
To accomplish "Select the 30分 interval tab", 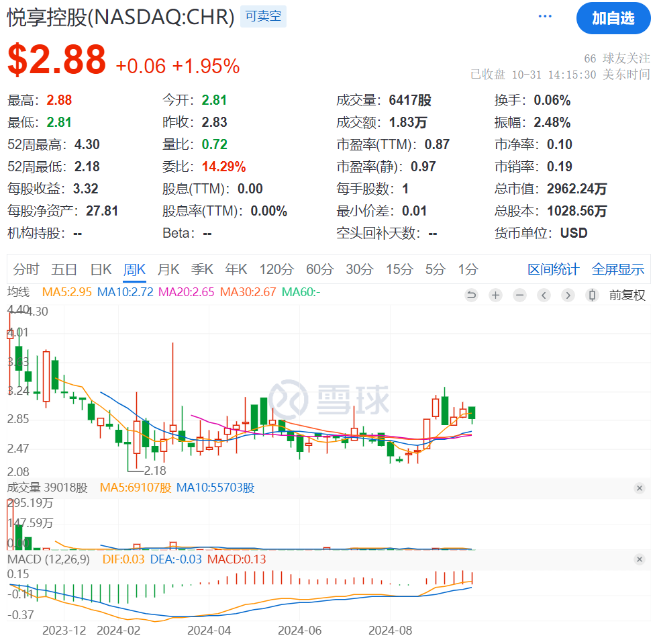I will pyautogui.click(x=360, y=269).
